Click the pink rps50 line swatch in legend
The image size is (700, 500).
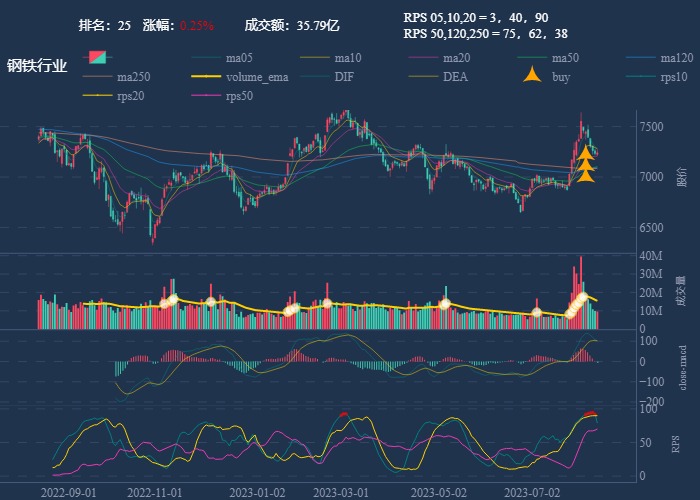click(x=206, y=96)
